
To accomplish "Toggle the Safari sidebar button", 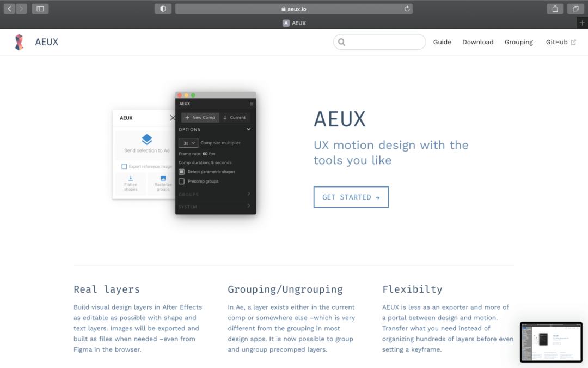I will [x=40, y=9].
